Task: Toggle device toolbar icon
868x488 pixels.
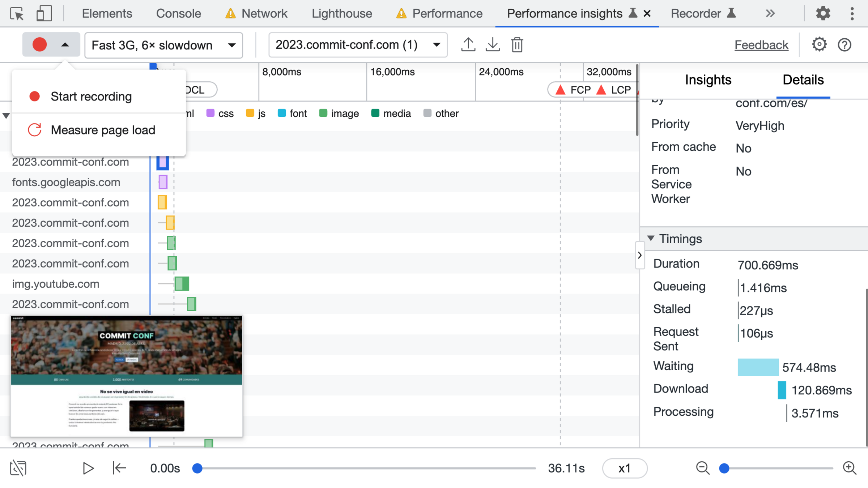Action: (44, 14)
